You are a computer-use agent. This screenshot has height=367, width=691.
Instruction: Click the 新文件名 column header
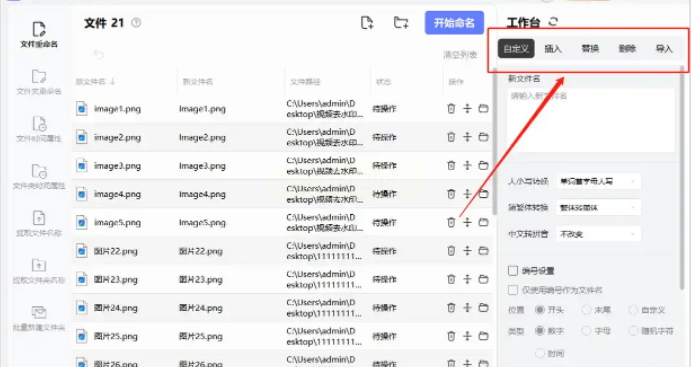[197, 82]
